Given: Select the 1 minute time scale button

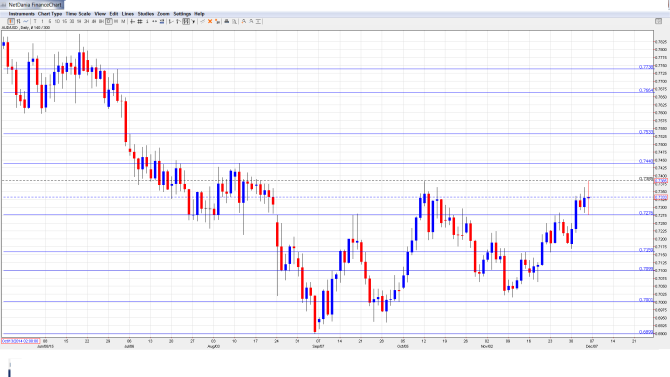Looking at the screenshot, I should [42, 21].
